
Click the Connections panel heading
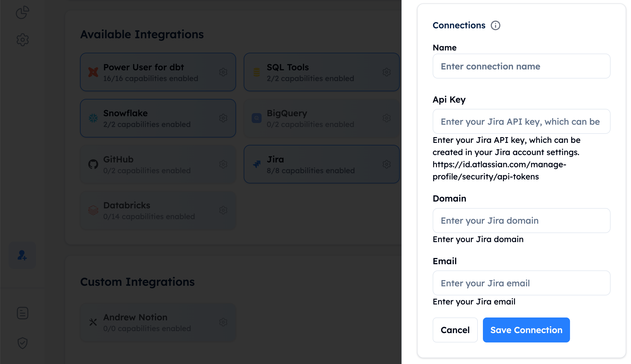tap(459, 25)
